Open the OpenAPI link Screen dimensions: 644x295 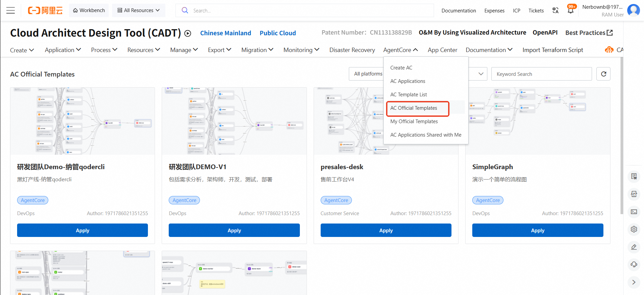click(545, 33)
